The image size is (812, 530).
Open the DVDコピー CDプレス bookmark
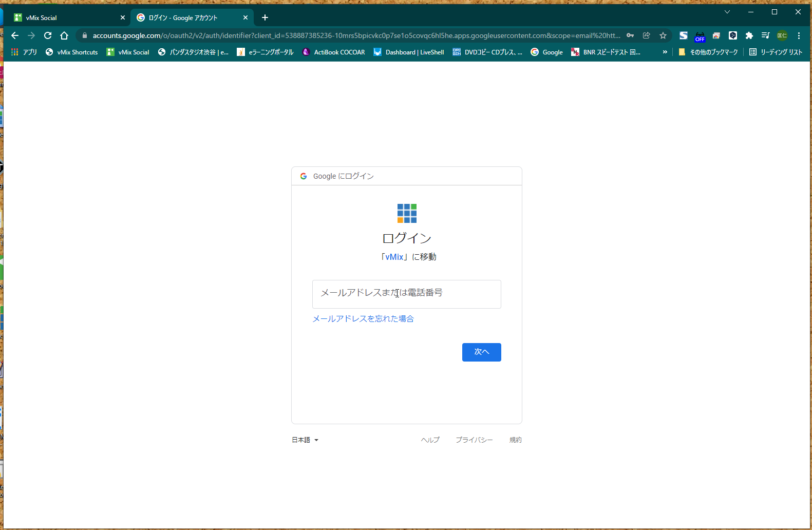coord(487,52)
